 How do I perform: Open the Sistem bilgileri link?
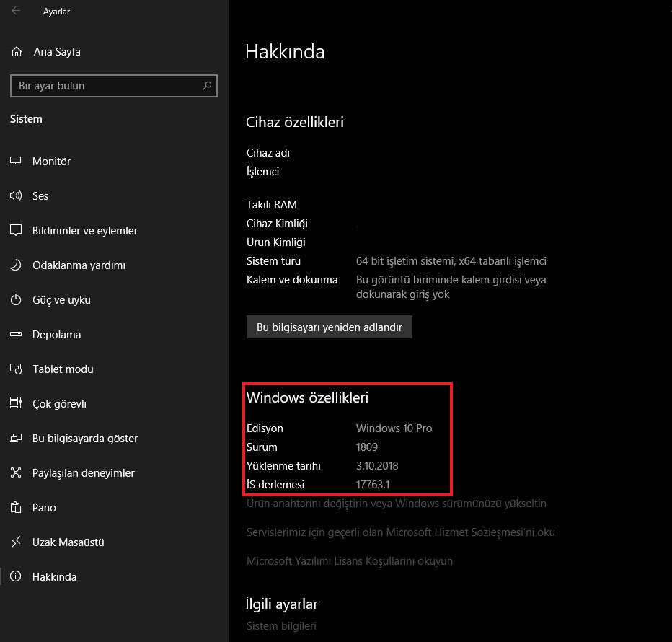point(281,626)
